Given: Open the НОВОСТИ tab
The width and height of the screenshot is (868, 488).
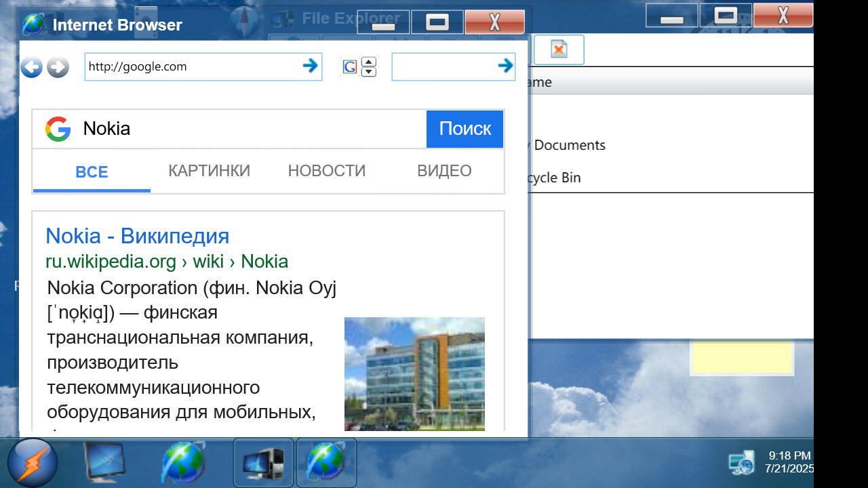Looking at the screenshot, I should 327,171.
